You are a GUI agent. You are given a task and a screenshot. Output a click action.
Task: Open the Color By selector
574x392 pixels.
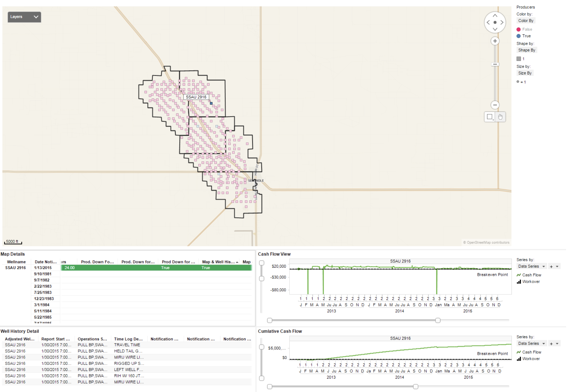(x=526, y=21)
